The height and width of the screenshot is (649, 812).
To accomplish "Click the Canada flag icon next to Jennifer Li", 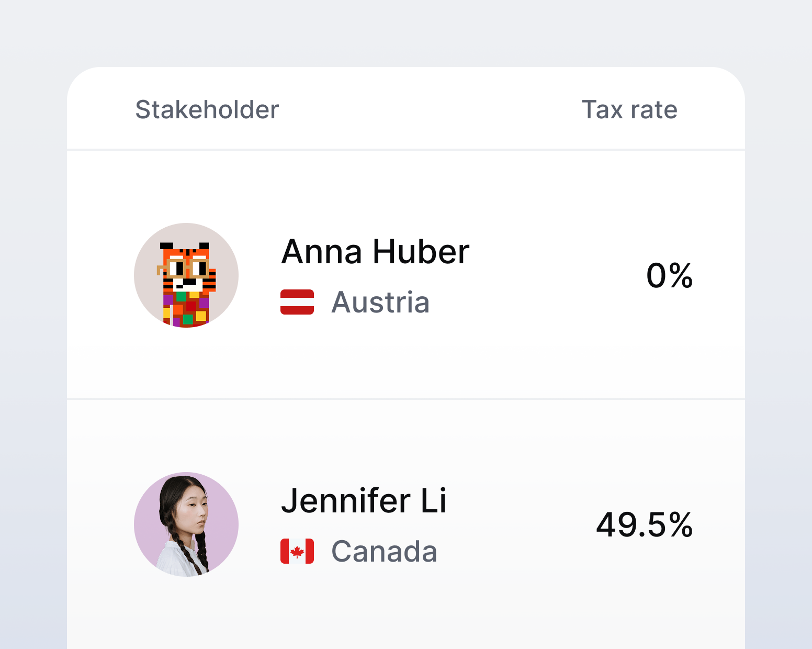I will tap(296, 551).
